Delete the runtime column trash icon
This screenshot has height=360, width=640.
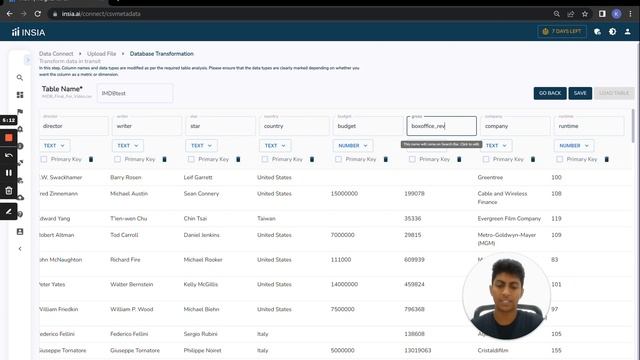(x=607, y=159)
